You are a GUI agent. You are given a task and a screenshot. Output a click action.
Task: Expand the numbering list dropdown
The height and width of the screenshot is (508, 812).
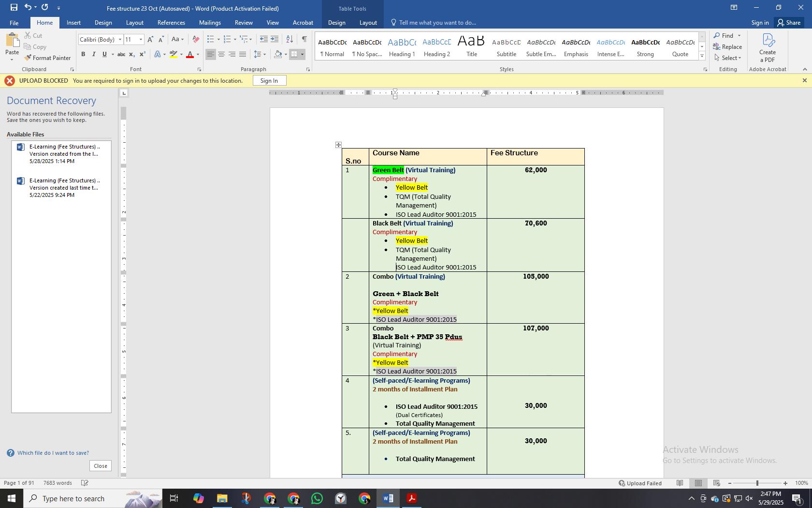pos(235,40)
